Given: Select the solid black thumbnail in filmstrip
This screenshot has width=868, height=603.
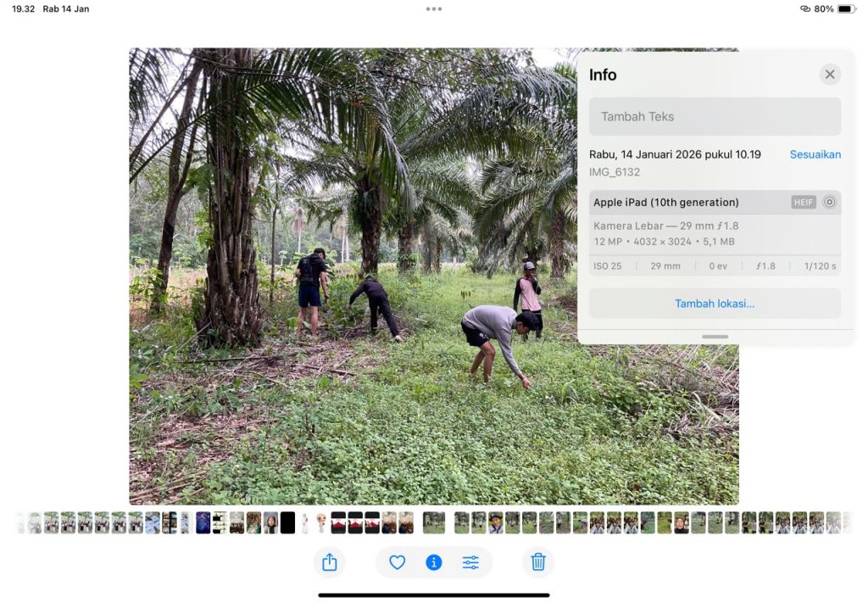Looking at the screenshot, I should [287, 522].
